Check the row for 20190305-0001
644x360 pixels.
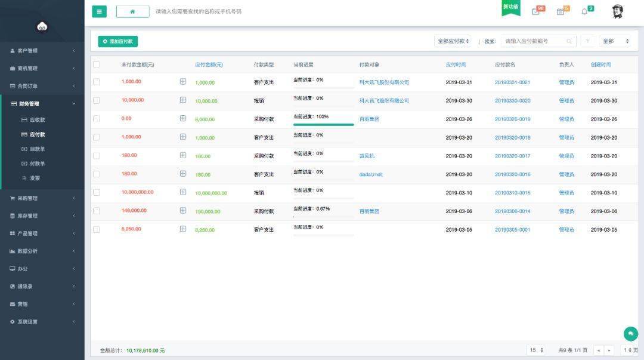tap(97, 229)
